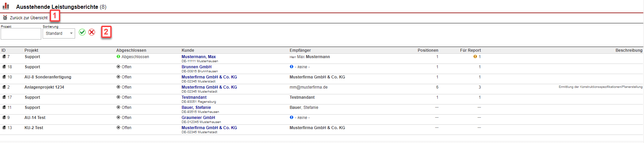Click into the Projekt filter text field
The width and height of the screenshot is (644, 143).
[x=21, y=34]
